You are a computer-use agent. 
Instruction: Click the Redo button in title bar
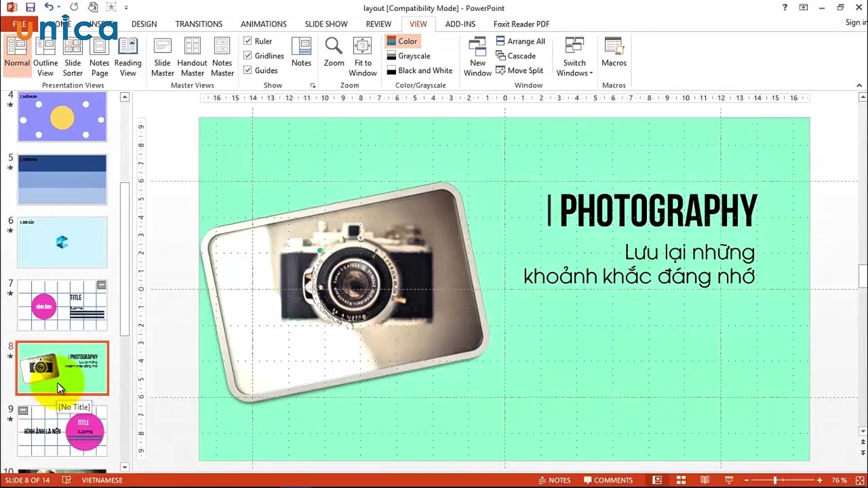(74, 7)
